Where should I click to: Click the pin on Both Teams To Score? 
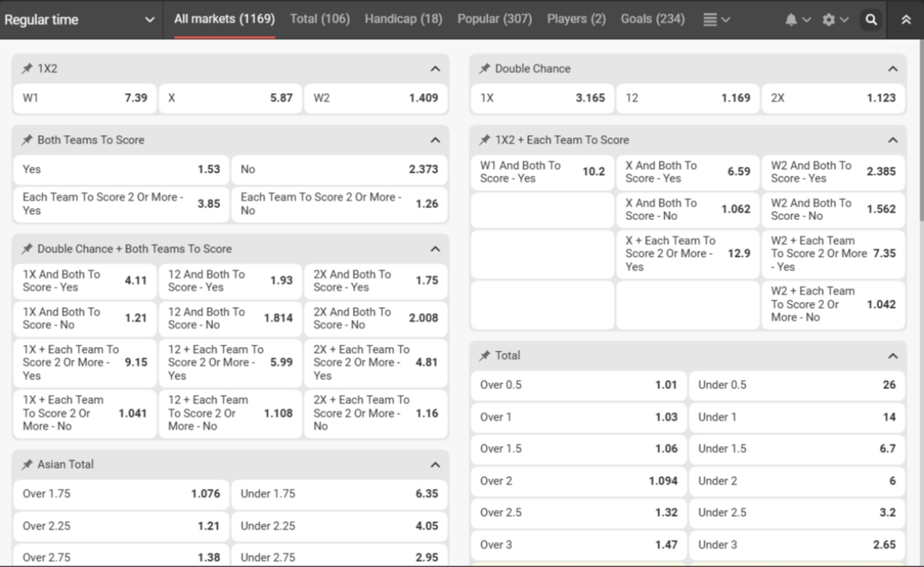pos(26,140)
